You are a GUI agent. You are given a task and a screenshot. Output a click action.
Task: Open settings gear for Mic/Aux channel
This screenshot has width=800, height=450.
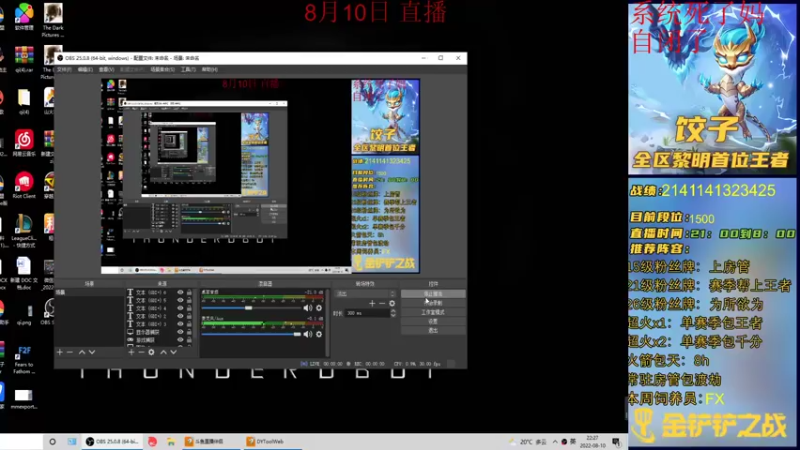319,334
